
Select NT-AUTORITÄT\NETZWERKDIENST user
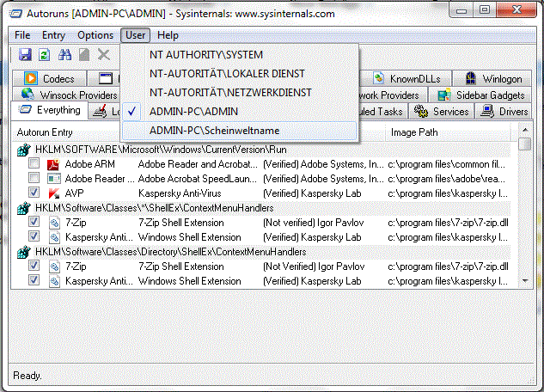click(240, 93)
